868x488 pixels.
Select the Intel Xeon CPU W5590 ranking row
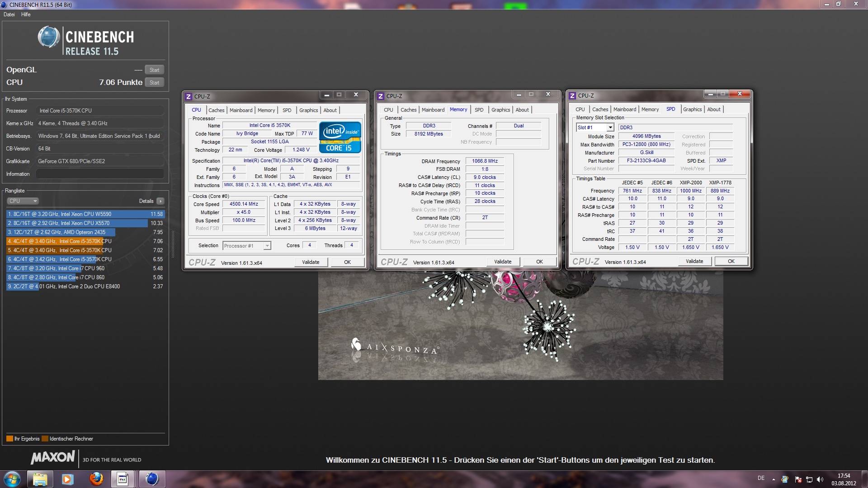coord(85,214)
